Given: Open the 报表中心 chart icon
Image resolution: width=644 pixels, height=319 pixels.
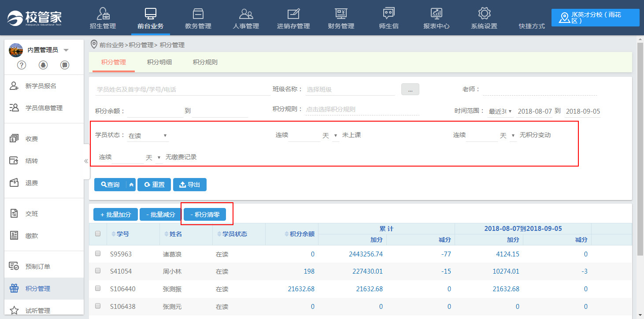Looking at the screenshot, I should [x=436, y=14].
